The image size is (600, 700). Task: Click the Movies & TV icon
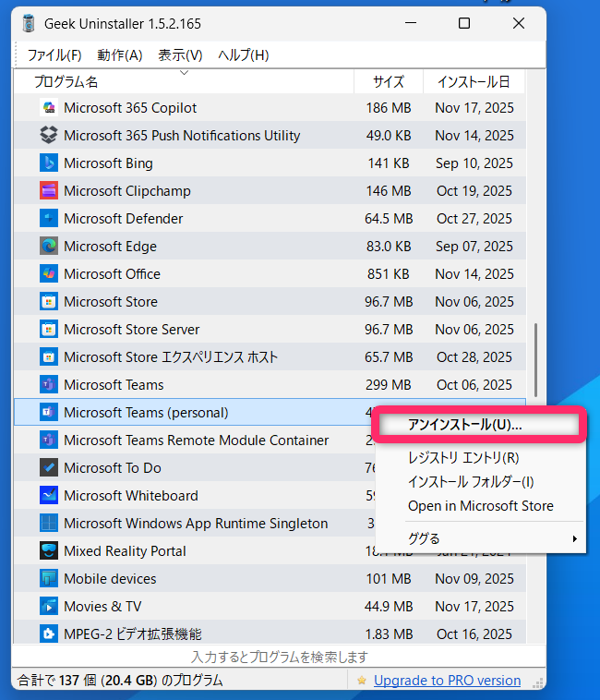[x=49, y=607]
